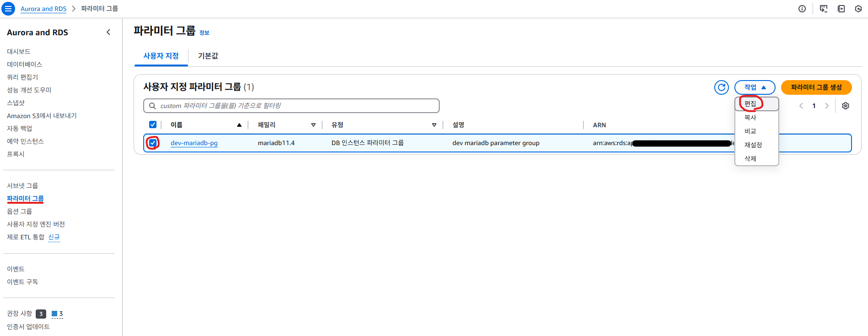Image resolution: width=868 pixels, height=336 pixels.
Task: Sort by 유형 column arrow
Action: [434, 125]
